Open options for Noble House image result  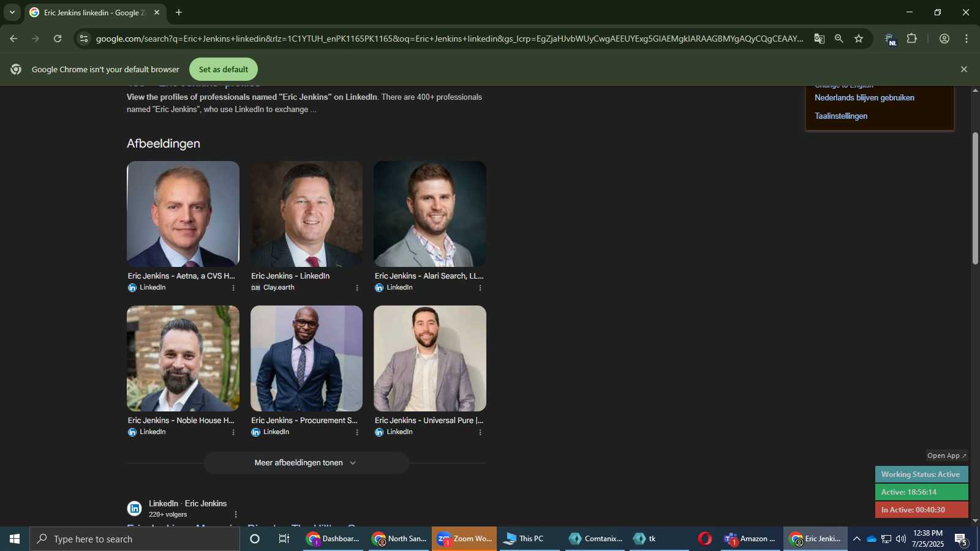[x=233, y=432]
